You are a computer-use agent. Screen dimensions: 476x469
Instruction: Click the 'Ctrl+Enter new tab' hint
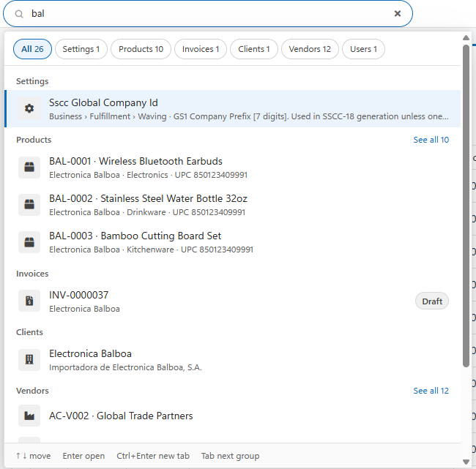(x=153, y=456)
